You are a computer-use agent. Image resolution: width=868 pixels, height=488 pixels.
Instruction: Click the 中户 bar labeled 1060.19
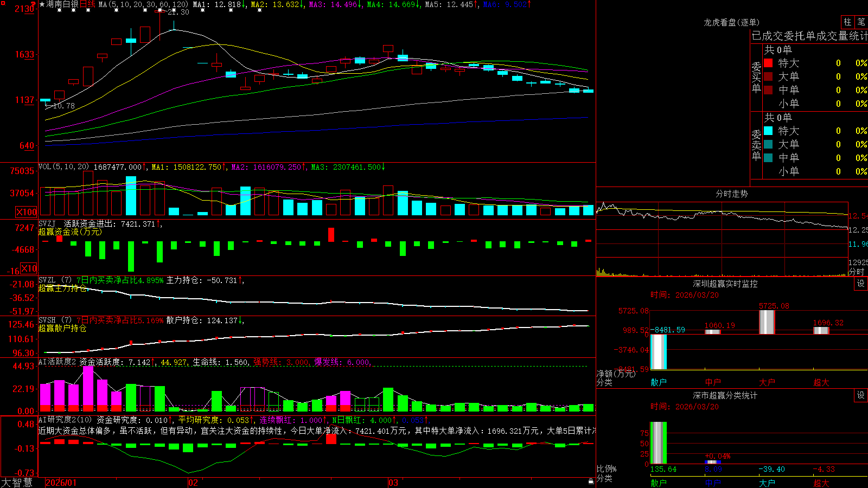(x=713, y=332)
